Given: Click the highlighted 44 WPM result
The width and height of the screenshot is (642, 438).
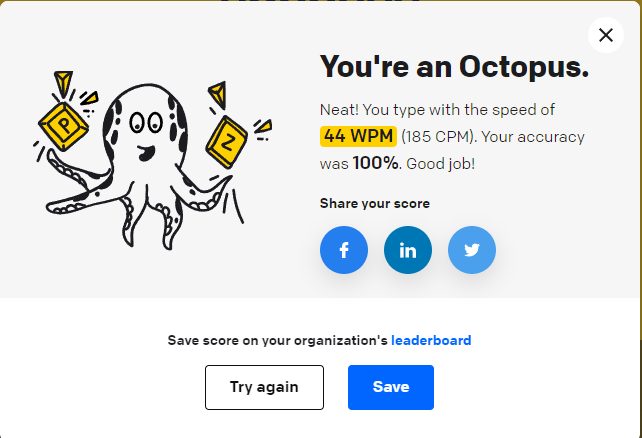Looking at the screenshot, I should [x=359, y=136].
